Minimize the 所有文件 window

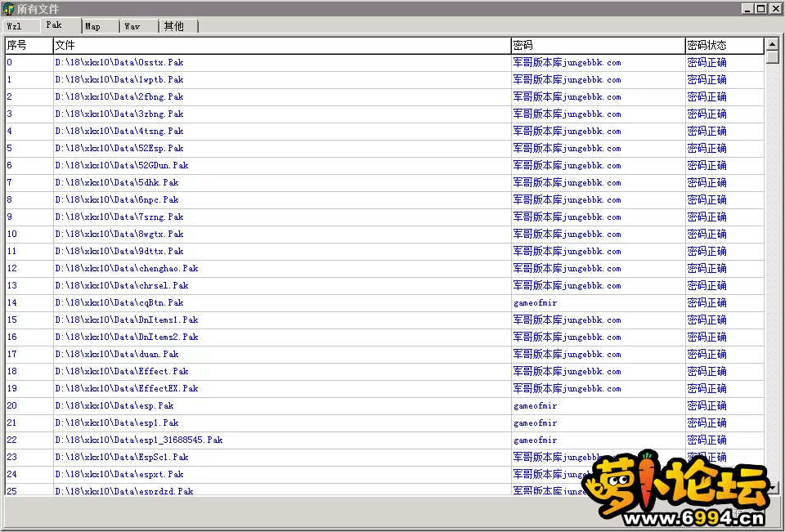click(x=747, y=8)
